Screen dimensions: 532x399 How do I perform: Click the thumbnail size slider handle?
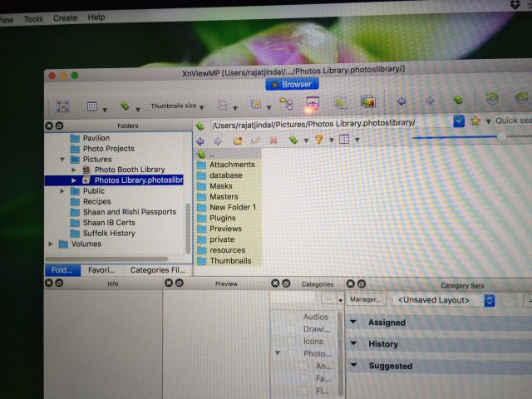(501, 136)
